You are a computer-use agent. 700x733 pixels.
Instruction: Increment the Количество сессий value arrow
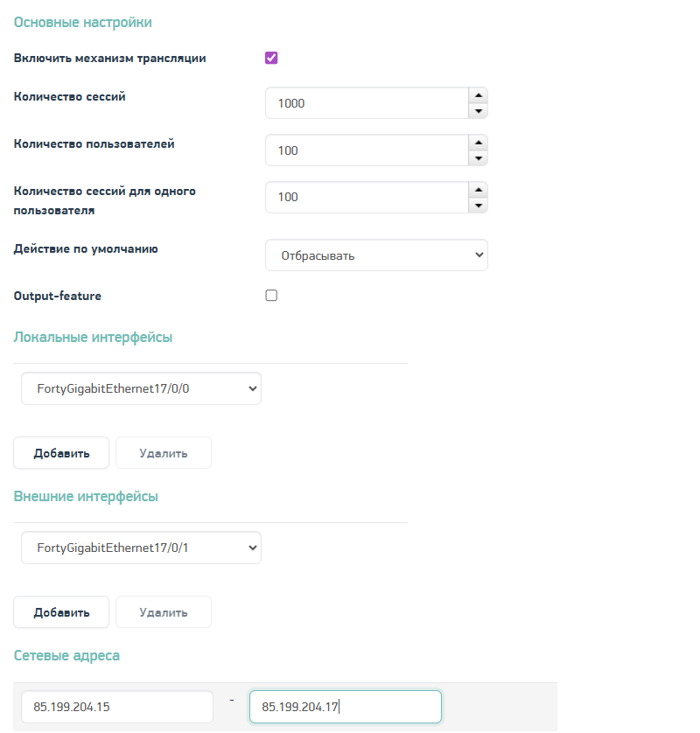click(478, 95)
